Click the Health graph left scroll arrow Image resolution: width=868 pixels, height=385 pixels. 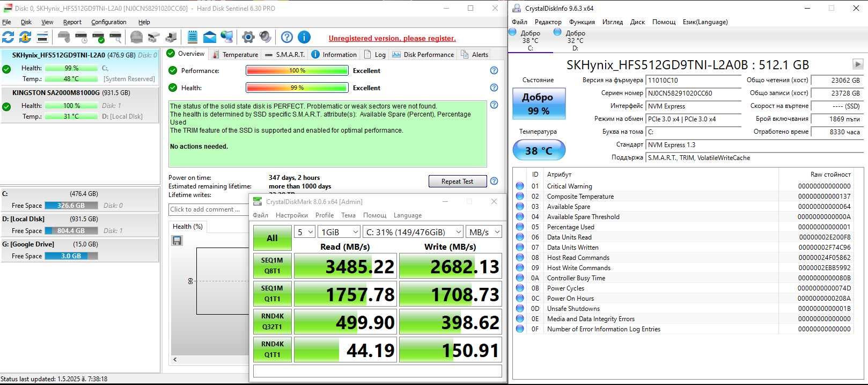[x=175, y=359]
